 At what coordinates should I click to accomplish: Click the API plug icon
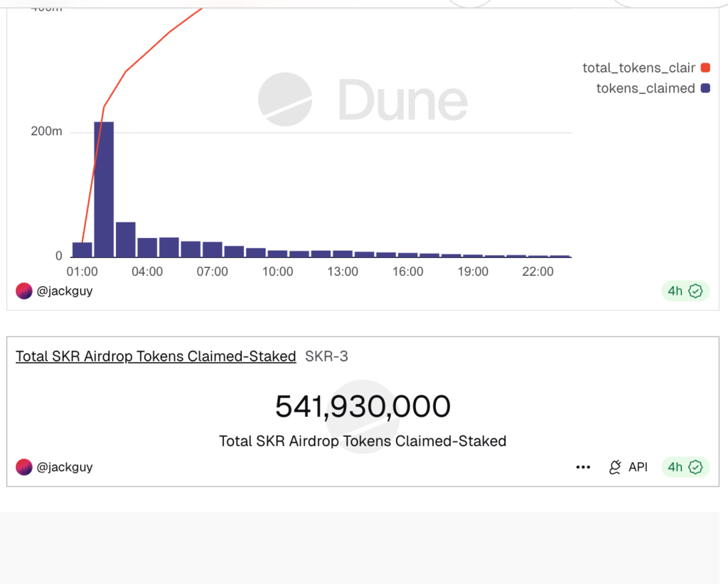pos(616,467)
